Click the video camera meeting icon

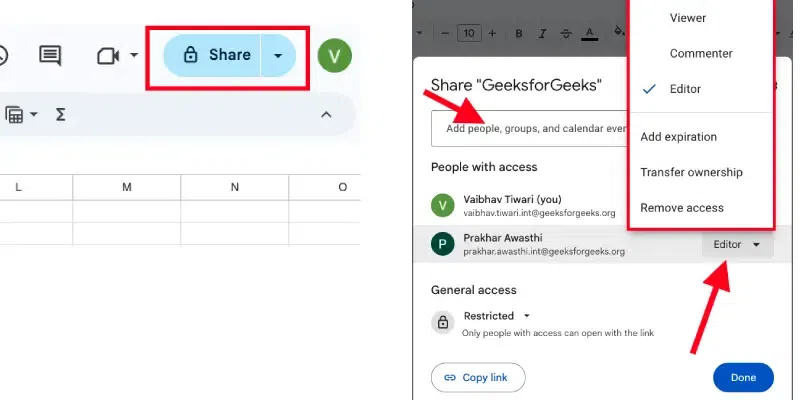[108, 55]
